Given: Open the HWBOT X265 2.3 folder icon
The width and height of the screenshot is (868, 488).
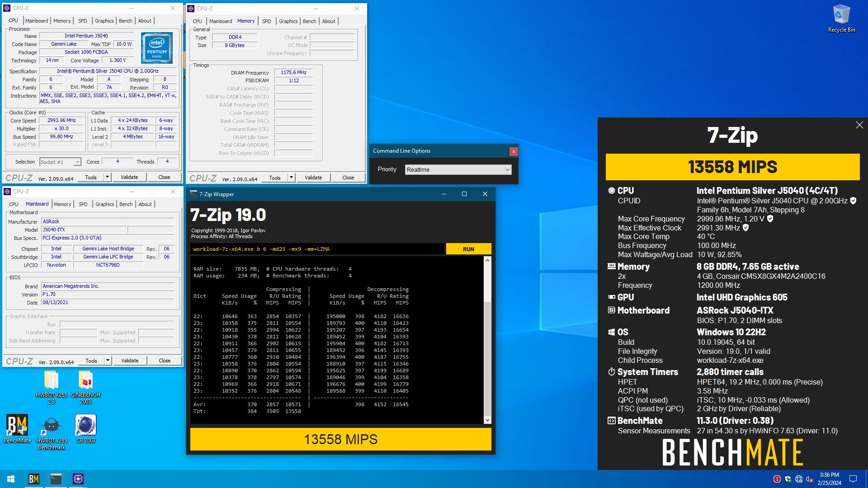Looking at the screenshot, I should click(x=51, y=387).
